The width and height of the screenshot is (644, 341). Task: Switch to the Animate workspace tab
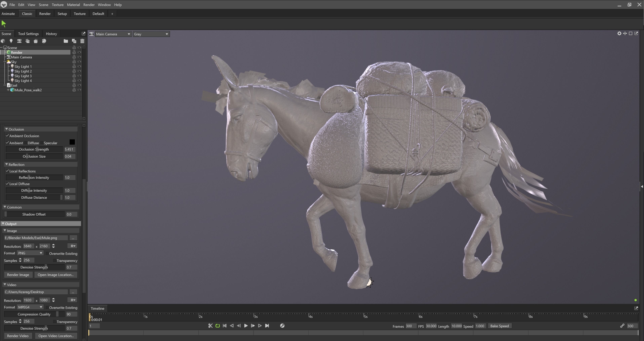tap(8, 13)
